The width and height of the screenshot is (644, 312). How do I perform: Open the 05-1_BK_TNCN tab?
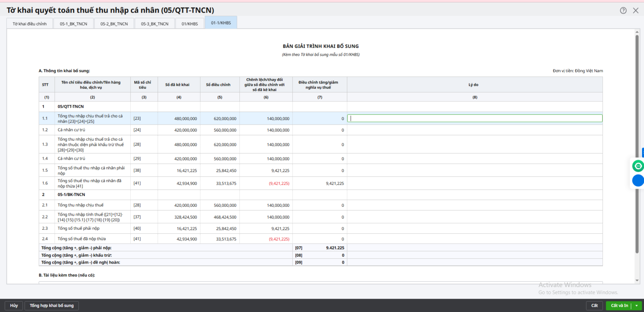(x=74, y=24)
